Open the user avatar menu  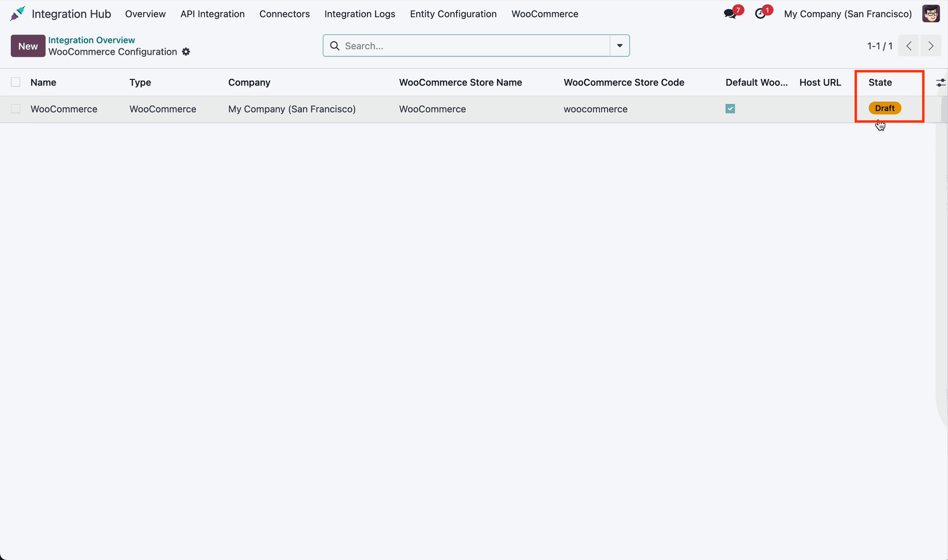pyautogui.click(x=931, y=14)
